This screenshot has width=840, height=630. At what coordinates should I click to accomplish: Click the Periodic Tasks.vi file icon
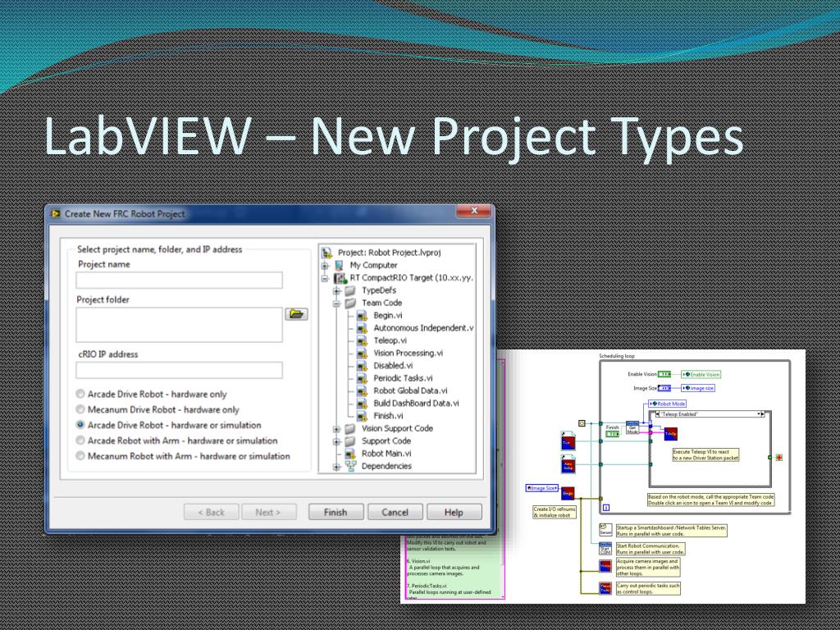[362, 378]
